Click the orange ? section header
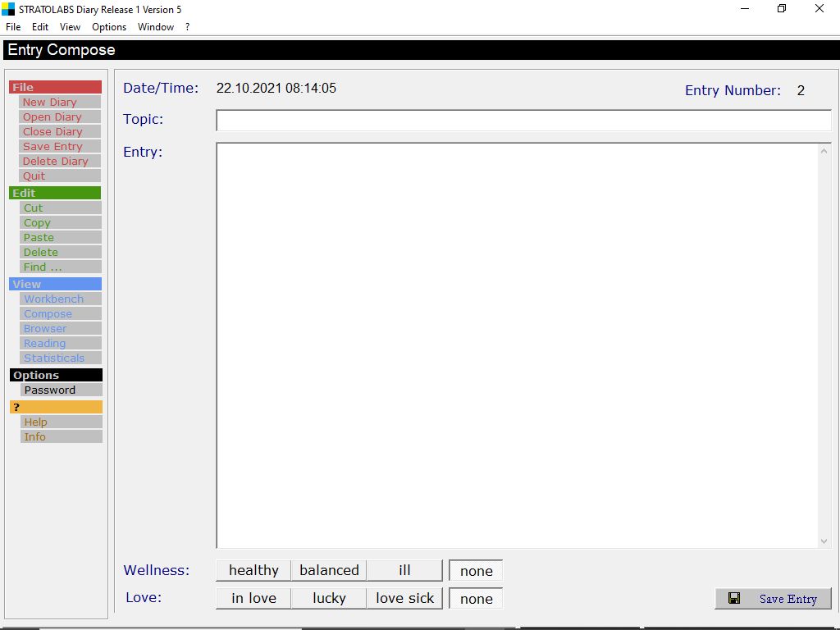 56,407
